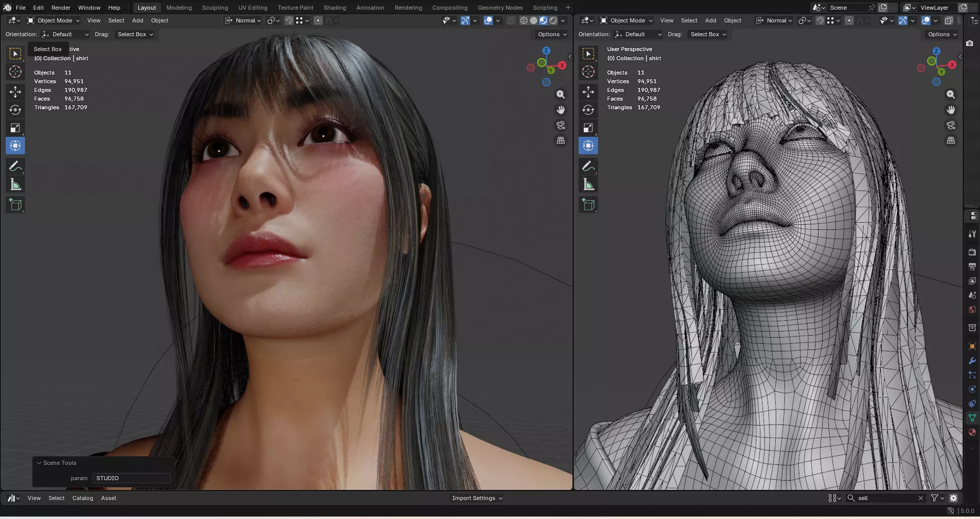Open the Particles properties tab

point(972,375)
